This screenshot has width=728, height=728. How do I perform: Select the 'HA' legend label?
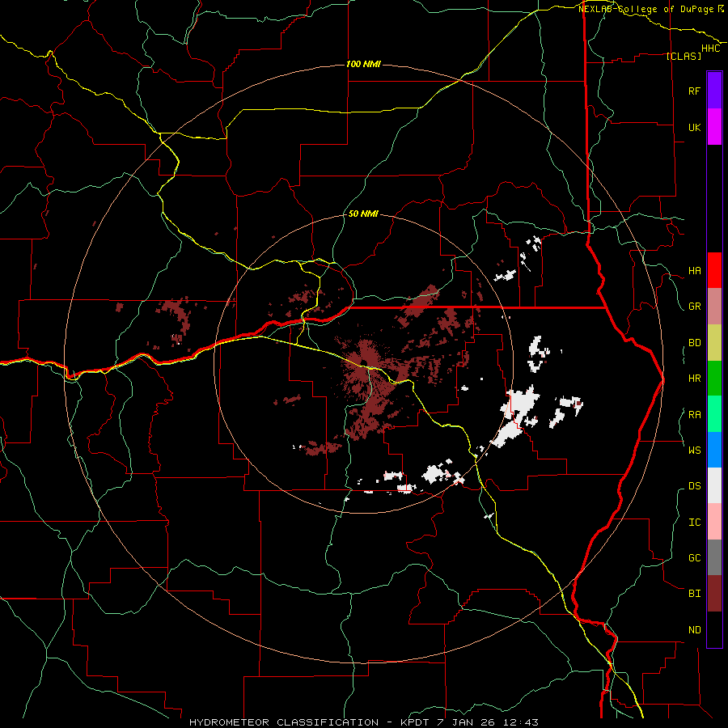(x=694, y=271)
